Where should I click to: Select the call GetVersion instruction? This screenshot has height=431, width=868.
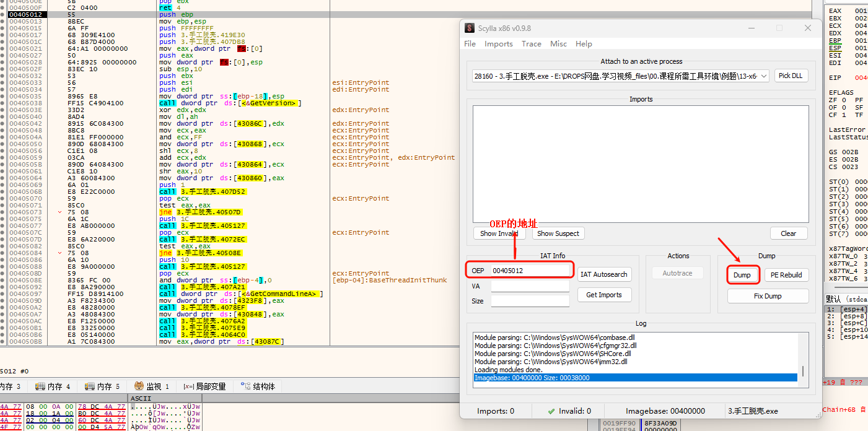point(230,103)
